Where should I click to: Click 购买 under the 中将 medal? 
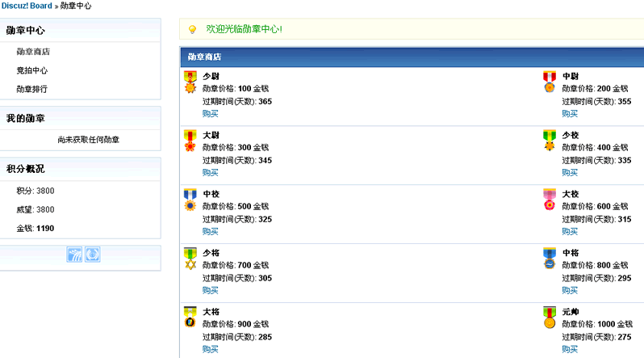570,290
